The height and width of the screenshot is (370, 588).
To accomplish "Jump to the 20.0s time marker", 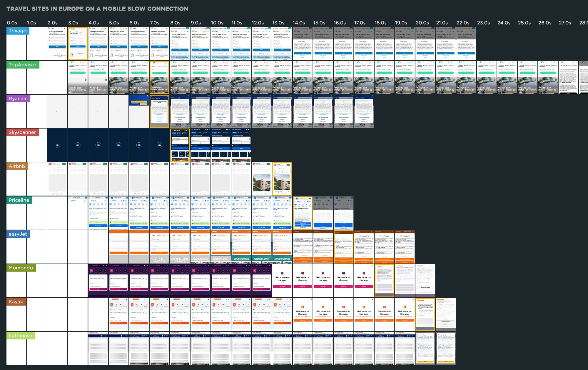I will pos(422,23).
